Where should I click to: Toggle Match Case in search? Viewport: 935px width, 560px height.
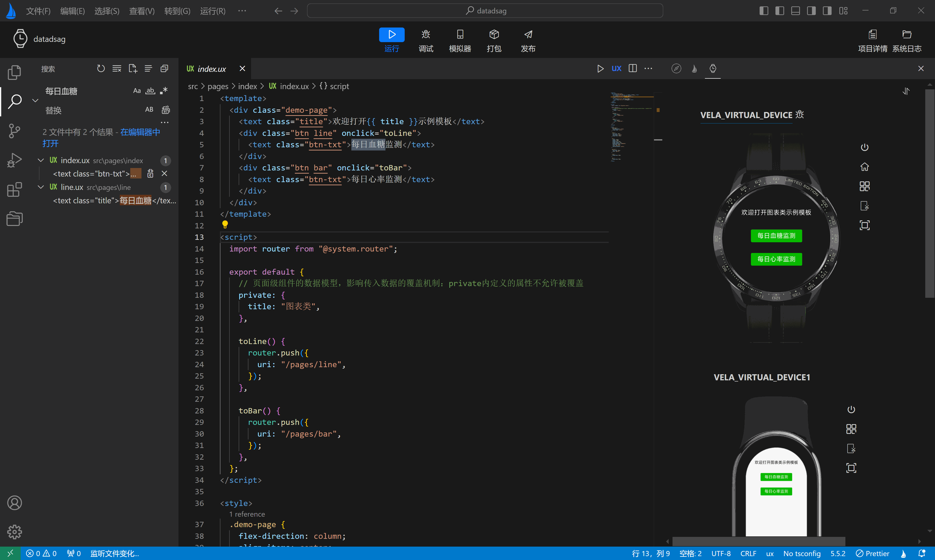click(137, 91)
